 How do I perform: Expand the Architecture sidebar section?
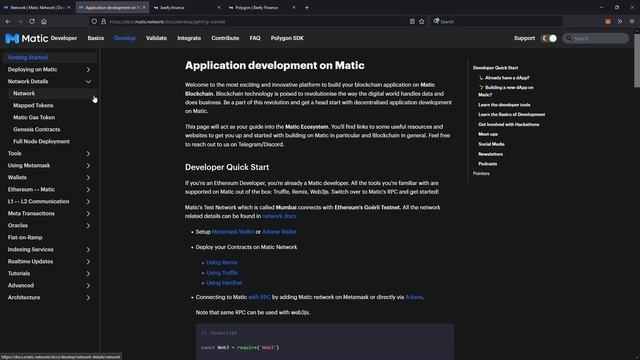[88, 298]
